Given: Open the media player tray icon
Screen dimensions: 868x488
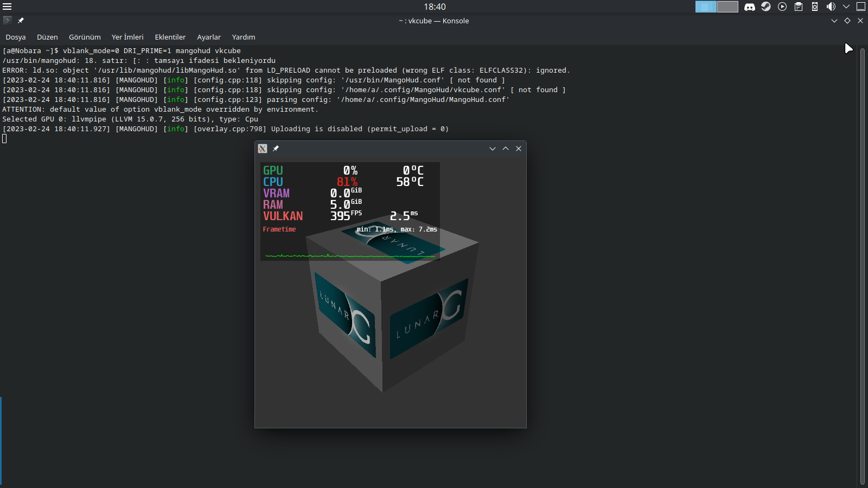Looking at the screenshot, I should (782, 7).
